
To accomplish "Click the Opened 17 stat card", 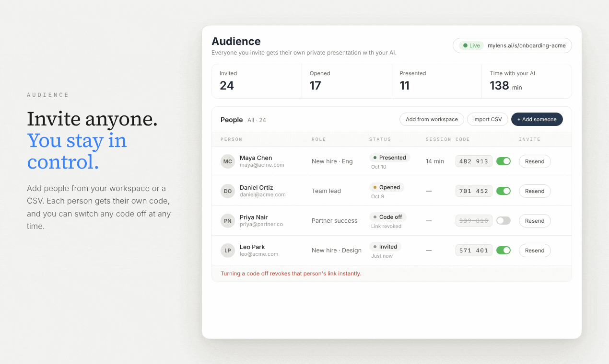I will [347, 81].
